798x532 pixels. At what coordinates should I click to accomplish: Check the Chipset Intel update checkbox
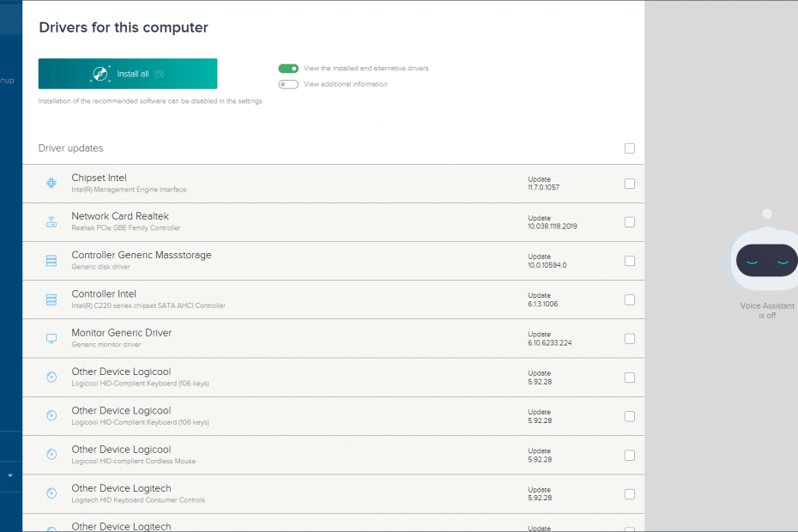click(630, 184)
